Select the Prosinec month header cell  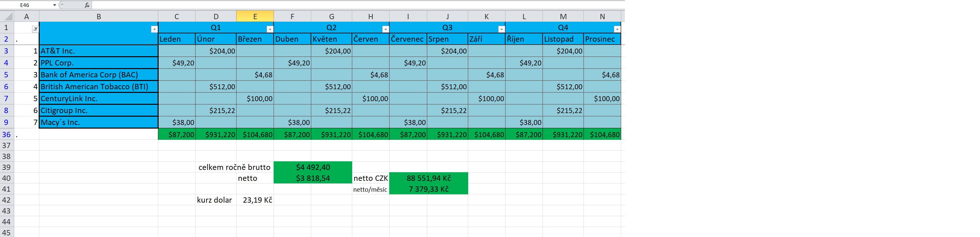point(602,39)
